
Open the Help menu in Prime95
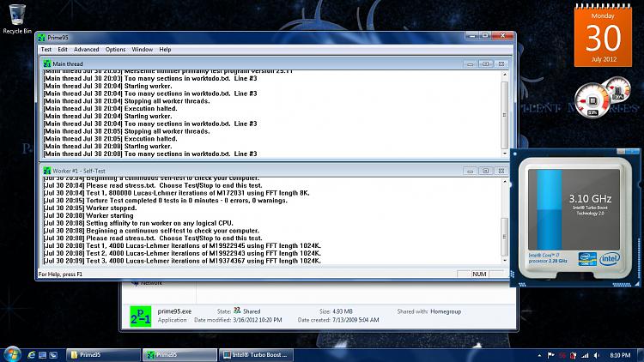165,49
